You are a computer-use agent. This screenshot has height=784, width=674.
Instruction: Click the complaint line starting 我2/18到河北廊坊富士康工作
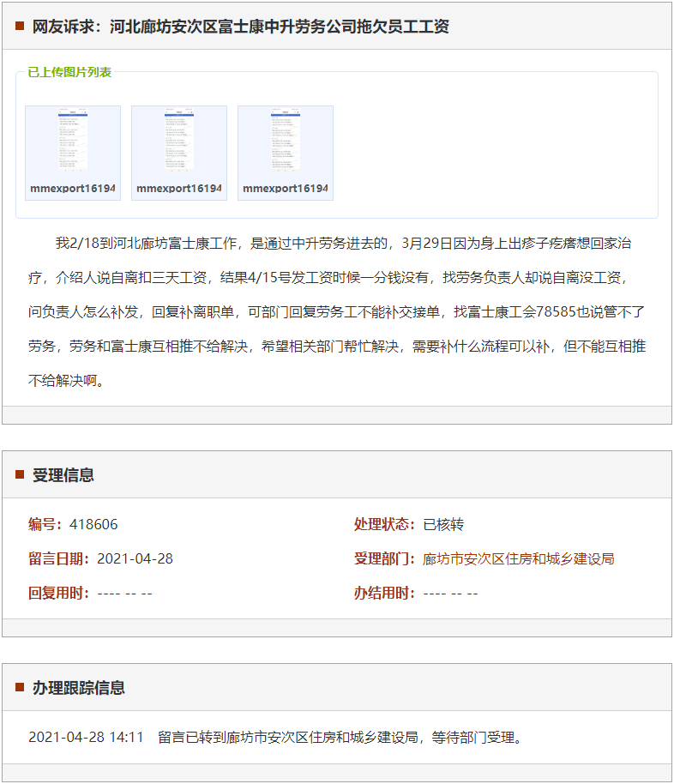(344, 244)
